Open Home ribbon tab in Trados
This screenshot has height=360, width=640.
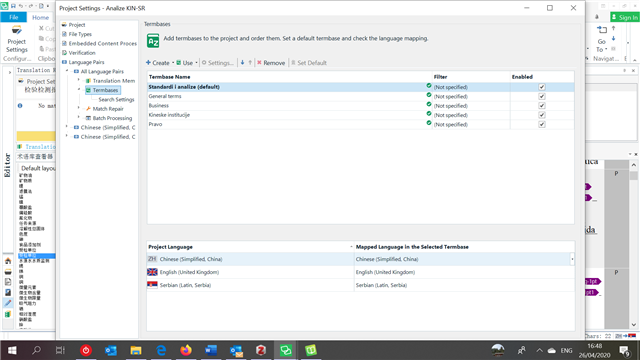point(40,17)
